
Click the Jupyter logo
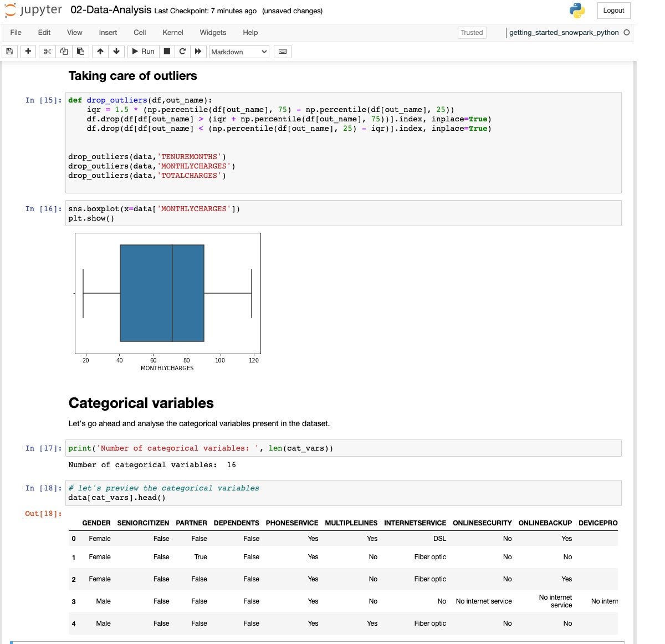[x=33, y=11]
